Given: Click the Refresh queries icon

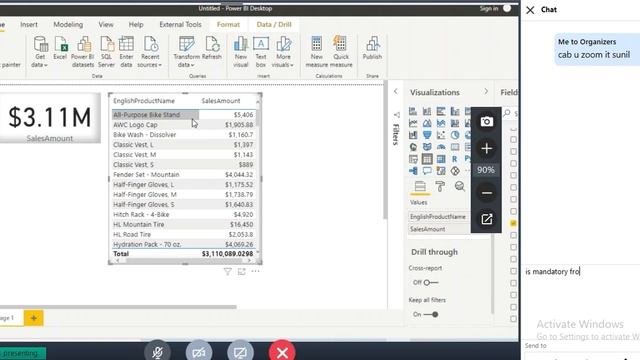Looking at the screenshot, I should coord(211,48).
